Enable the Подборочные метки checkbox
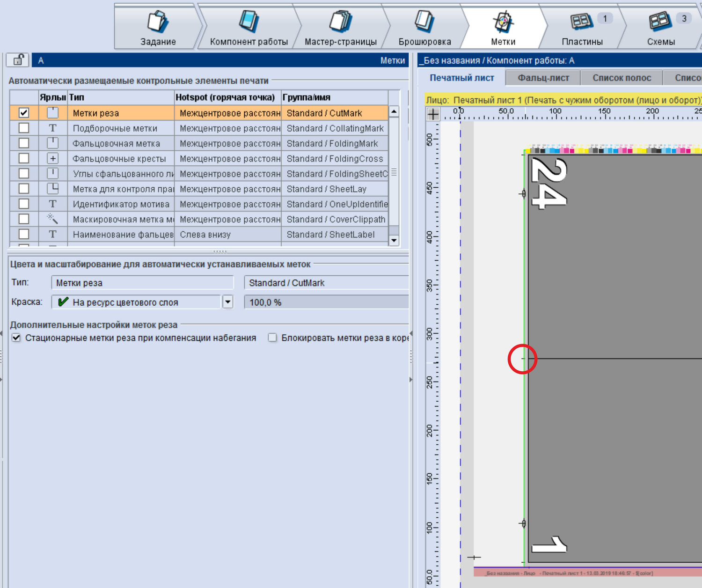The height and width of the screenshot is (588, 702). point(24,128)
